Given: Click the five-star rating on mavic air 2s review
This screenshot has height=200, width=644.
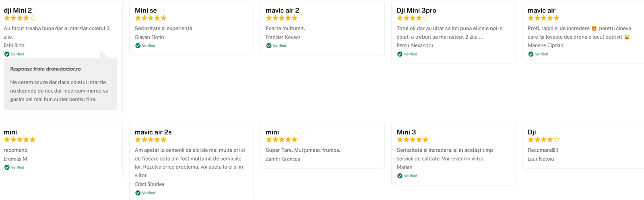Looking at the screenshot, I should click(151, 140).
